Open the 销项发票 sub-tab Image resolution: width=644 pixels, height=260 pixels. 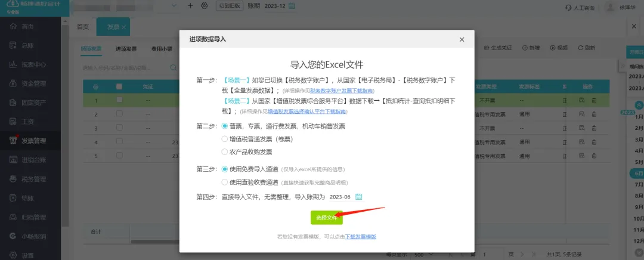[91, 48]
